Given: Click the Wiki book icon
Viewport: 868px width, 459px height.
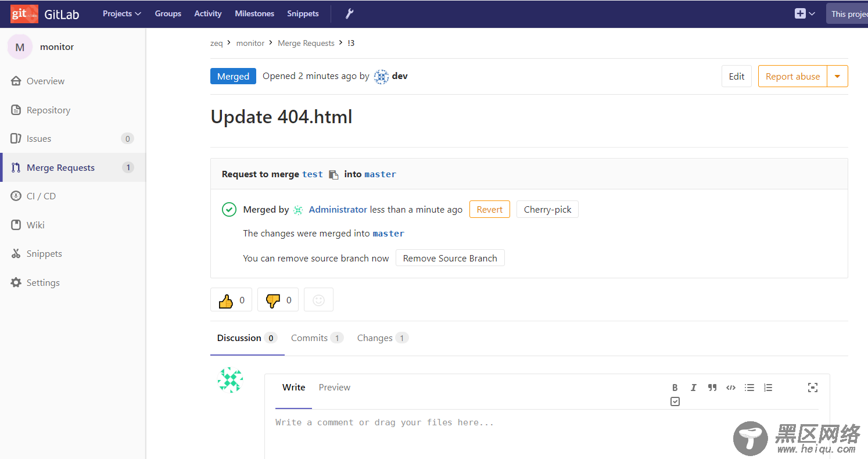Looking at the screenshot, I should click(x=16, y=225).
